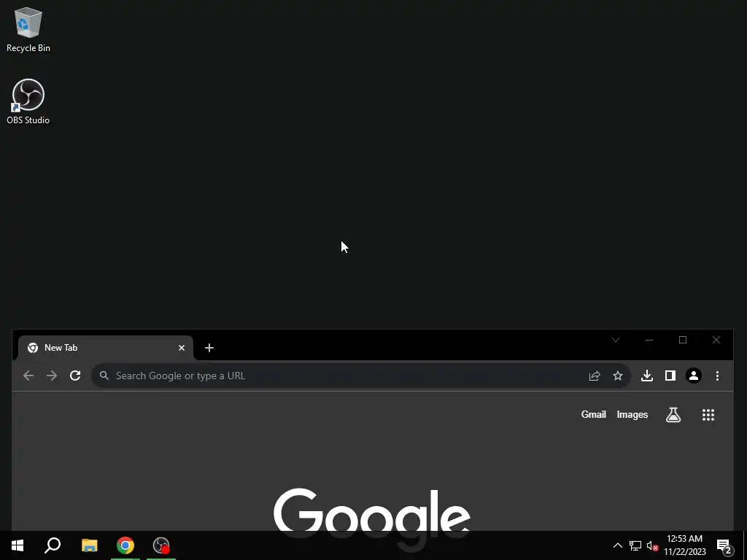Show hidden system tray icons
The width and height of the screenshot is (747, 560).
(x=617, y=545)
